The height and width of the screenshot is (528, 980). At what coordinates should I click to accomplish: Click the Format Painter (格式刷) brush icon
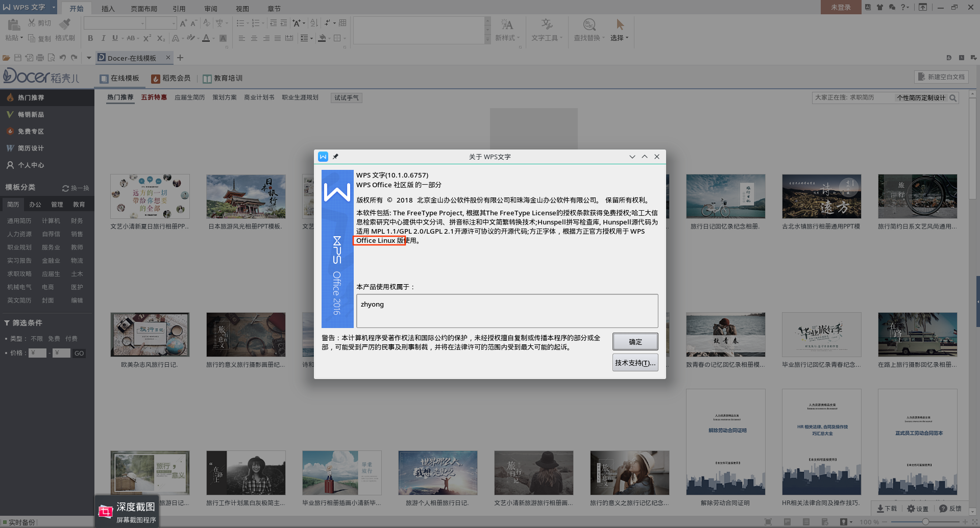click(65, 24)
